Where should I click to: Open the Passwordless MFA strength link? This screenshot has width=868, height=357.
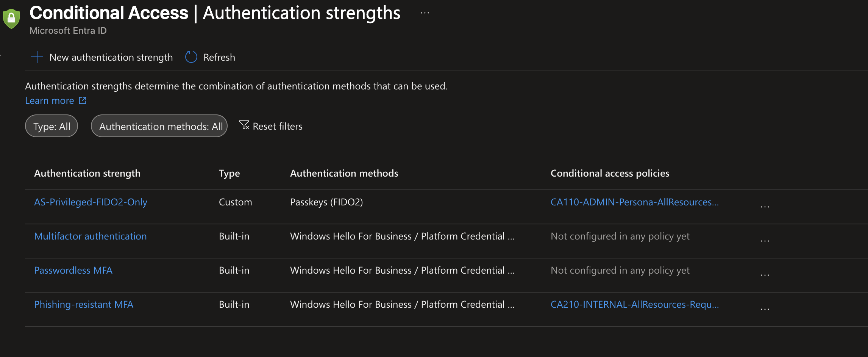point(73,270)
